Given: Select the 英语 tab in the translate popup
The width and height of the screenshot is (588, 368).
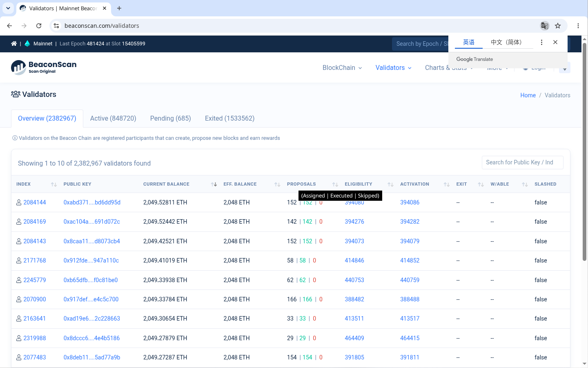Looking at the screenshot, I should point(469,42).
